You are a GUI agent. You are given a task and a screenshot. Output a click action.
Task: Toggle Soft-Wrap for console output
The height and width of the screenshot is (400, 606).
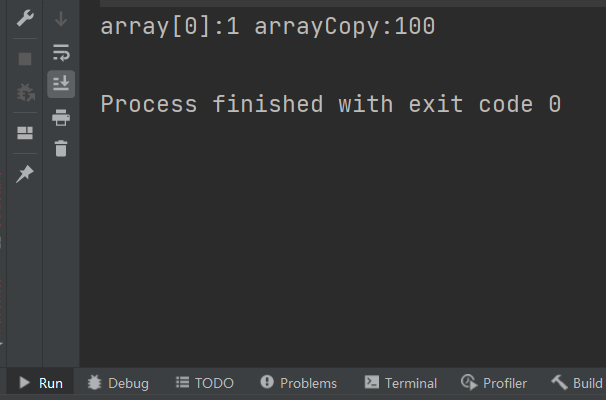coord(61,52)
